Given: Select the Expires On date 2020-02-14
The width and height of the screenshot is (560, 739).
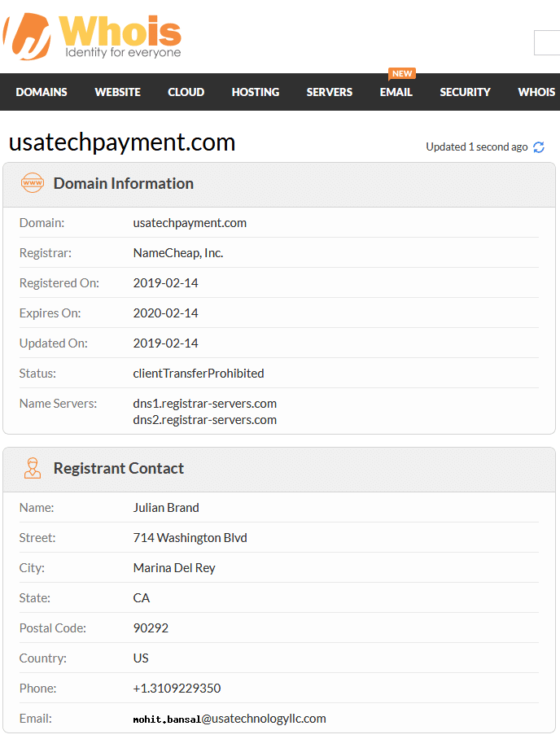Looking at the screenshot, I should tap(165, 313).
